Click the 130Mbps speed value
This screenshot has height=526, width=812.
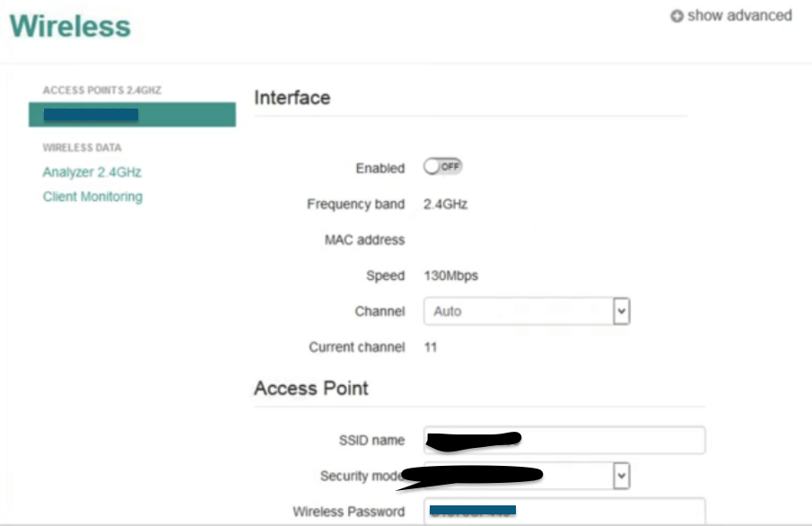451,276
